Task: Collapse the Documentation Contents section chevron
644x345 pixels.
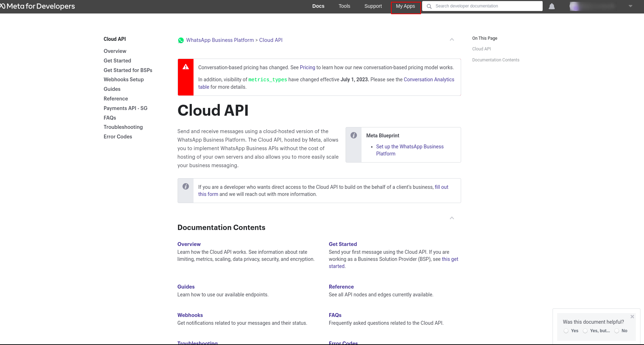Action: pyautogui.click(x=452, y=218)
